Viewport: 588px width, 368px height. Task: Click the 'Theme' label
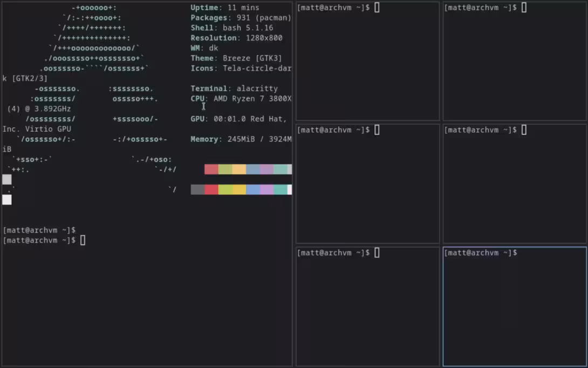(x=202, y=58)
